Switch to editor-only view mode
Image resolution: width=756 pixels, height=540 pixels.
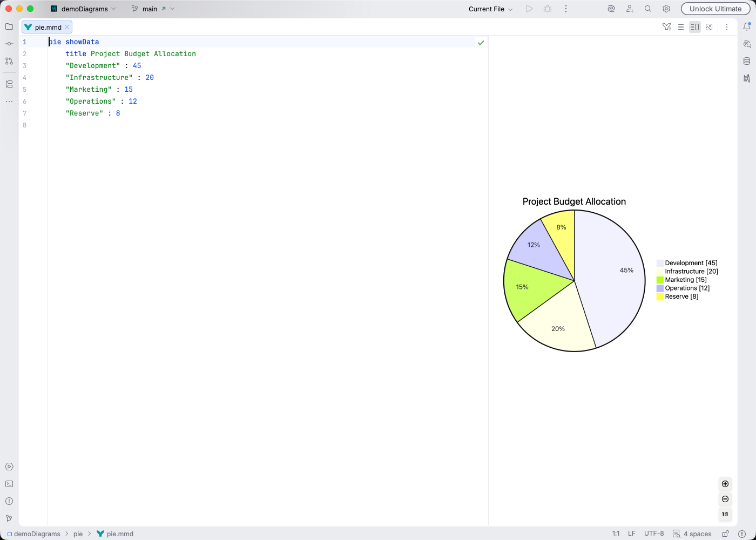point(681,26)
